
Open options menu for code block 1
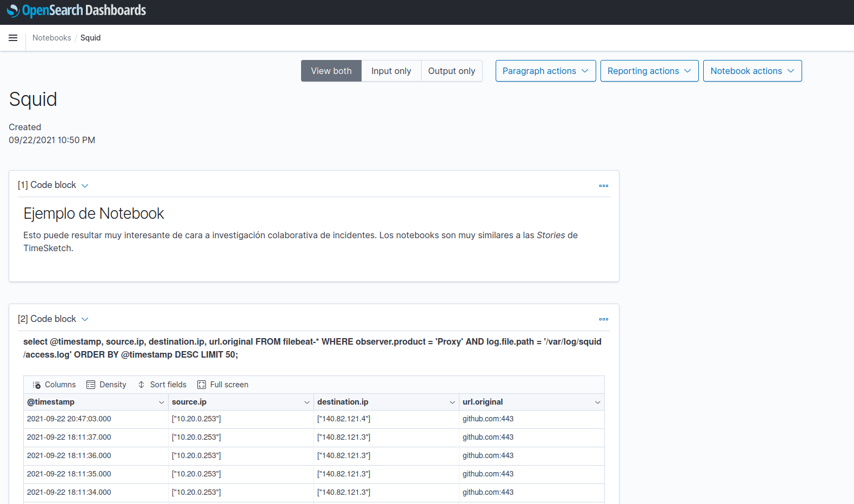603,186
